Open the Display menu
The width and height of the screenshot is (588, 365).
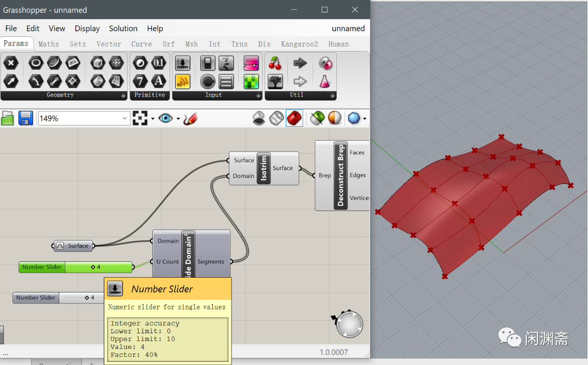(x=87, y=29)
